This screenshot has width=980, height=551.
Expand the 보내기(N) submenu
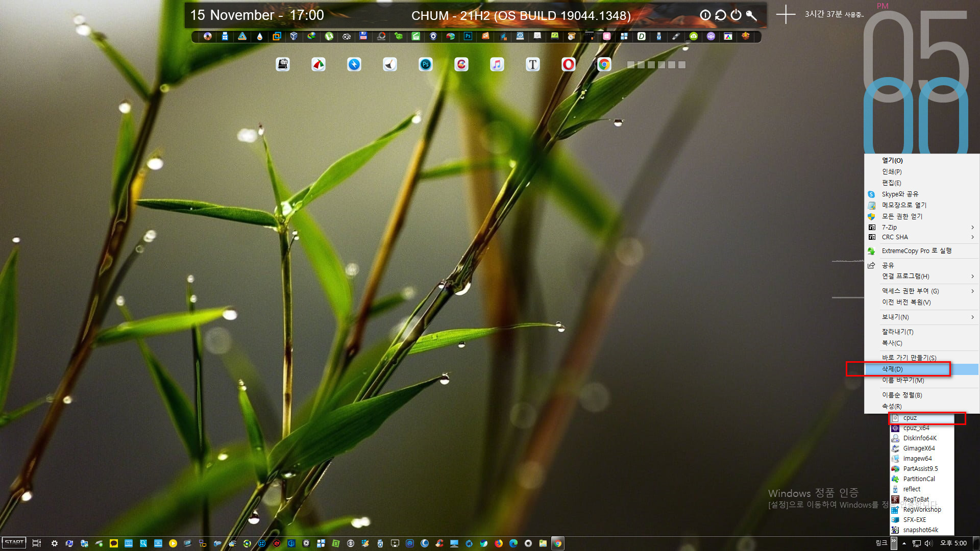pos(921,317)
